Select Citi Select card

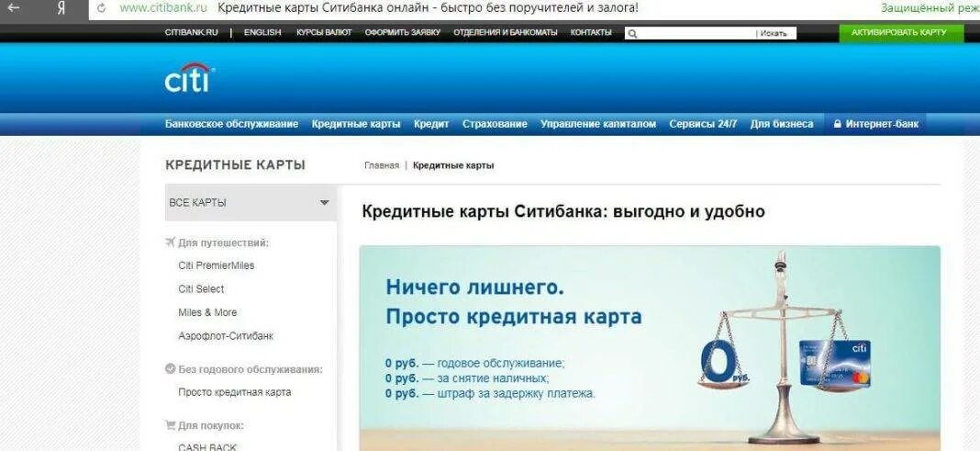tap(201, 289)
